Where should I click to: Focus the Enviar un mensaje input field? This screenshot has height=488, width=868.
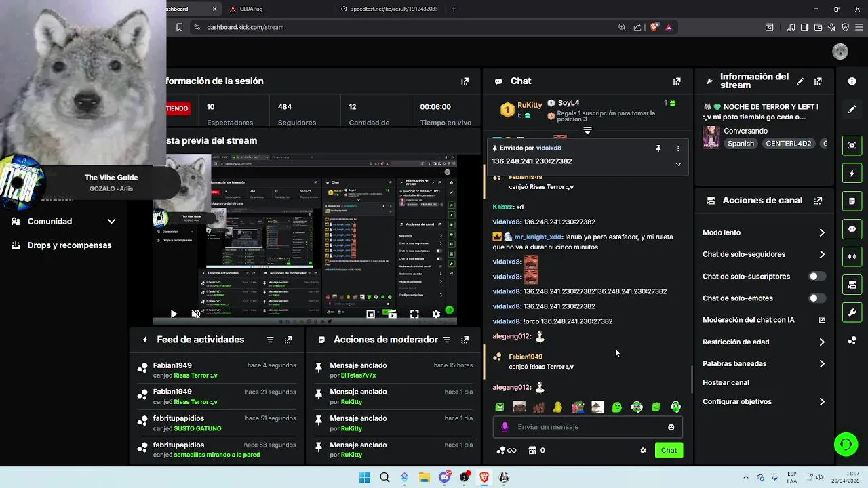pyautogui.click(x=587, y=427)
